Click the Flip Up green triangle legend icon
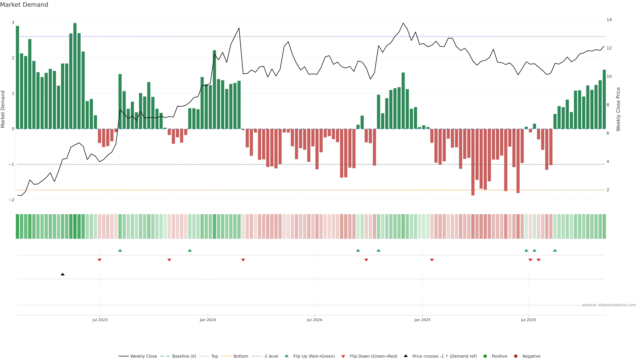The width and height of the screenshot is (644, 362). point(286,356)
